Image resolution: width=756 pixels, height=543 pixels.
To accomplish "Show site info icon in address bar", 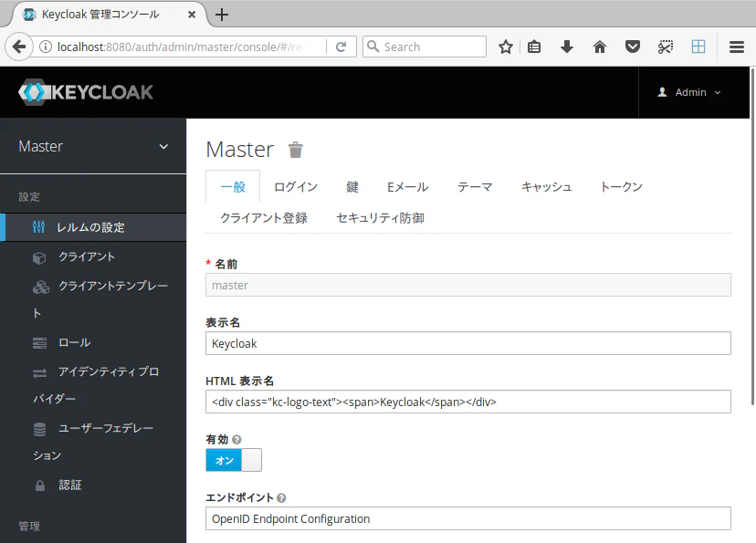I will point(46,47).
